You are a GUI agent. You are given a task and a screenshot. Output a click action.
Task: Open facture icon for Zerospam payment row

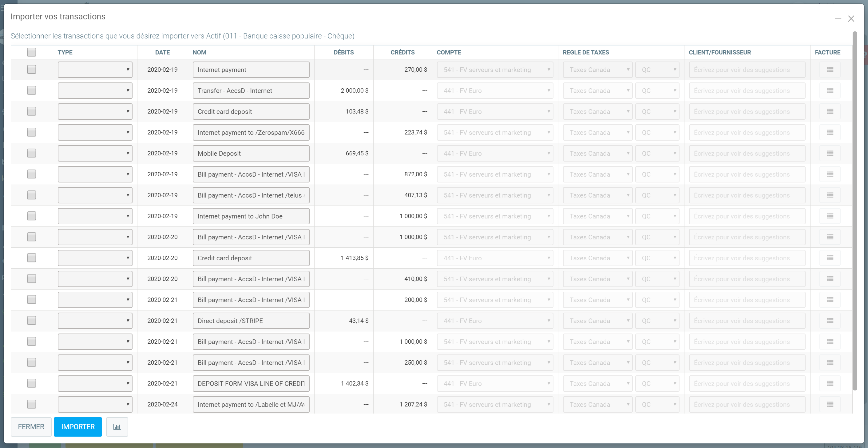click(x=830, y=133)
